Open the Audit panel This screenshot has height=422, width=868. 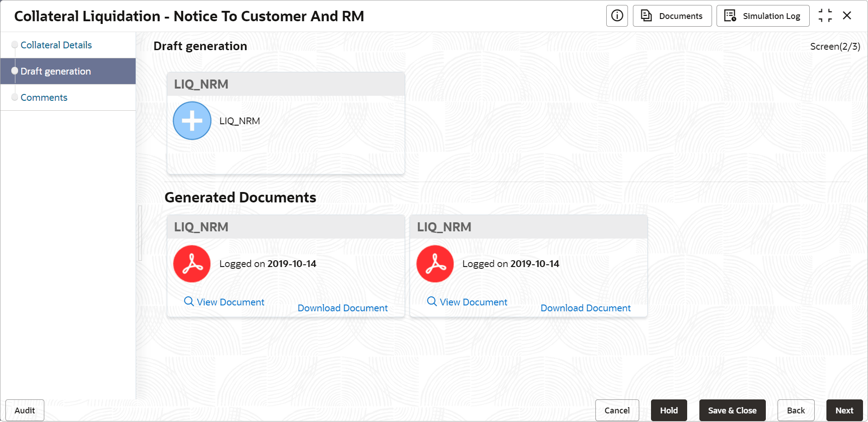pyautogui.click(x=25, y=410)
